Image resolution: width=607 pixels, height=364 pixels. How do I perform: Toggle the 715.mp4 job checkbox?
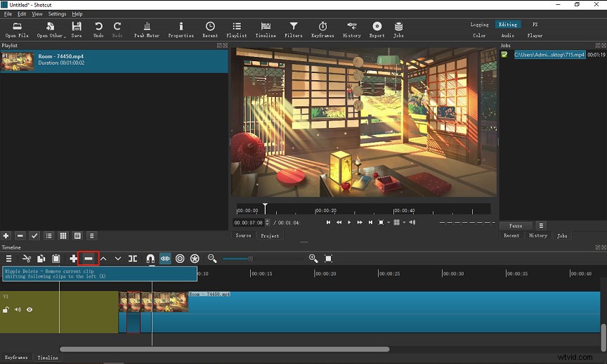504,55
